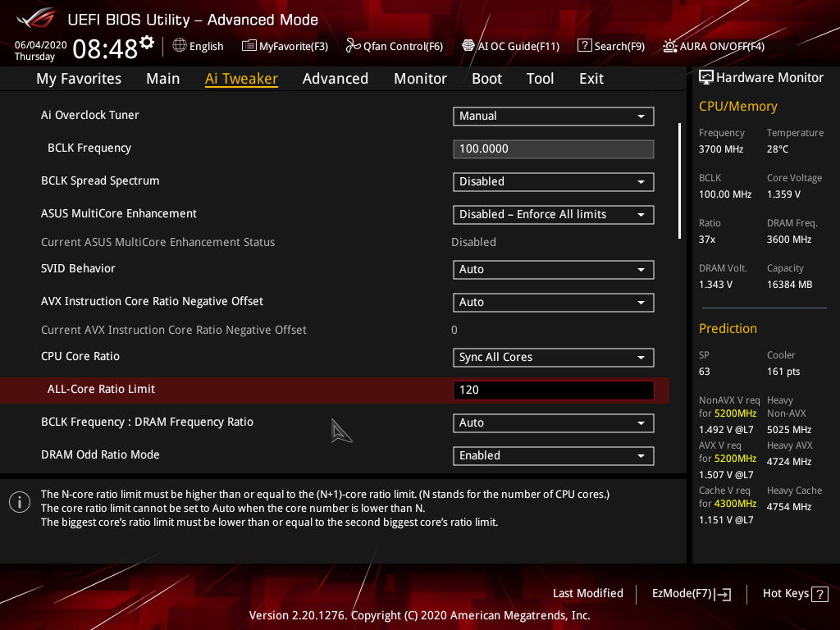
Task: Click the Hardware Monitor panel icon
Action: click(x=705, y=76)
